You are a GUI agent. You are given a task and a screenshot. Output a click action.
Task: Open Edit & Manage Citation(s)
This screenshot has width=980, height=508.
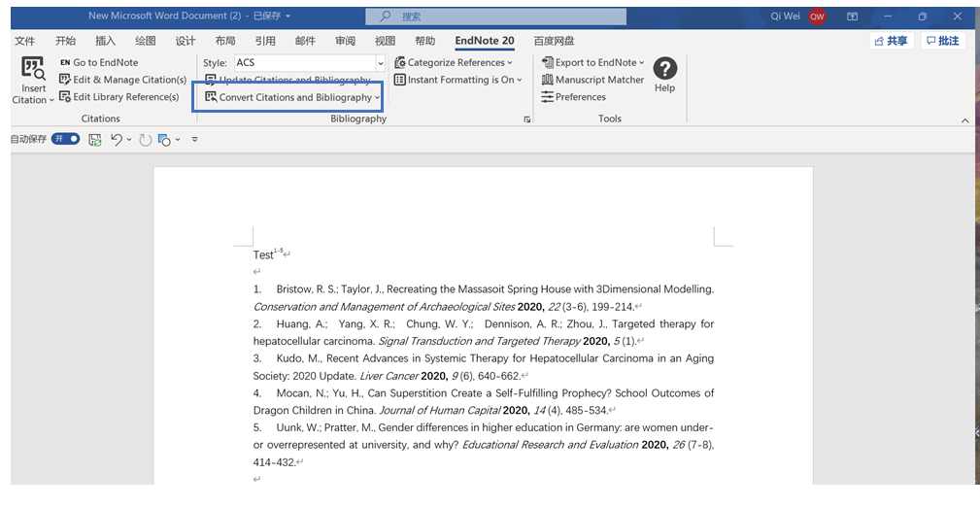[x=122, y=80]
